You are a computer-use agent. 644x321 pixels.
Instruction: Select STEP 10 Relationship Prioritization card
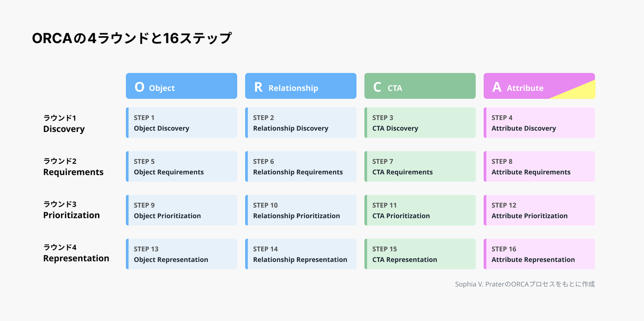[x=301, y=210]
